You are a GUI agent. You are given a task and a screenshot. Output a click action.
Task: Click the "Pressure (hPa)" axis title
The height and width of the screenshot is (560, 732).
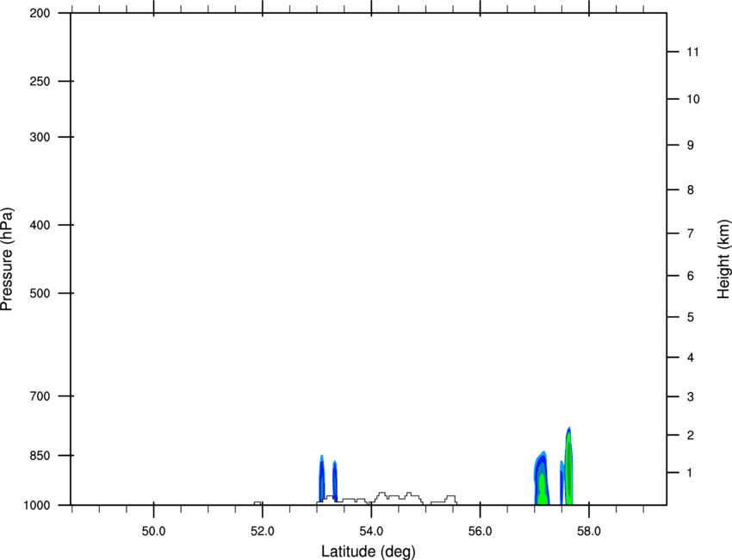point(7,258)
